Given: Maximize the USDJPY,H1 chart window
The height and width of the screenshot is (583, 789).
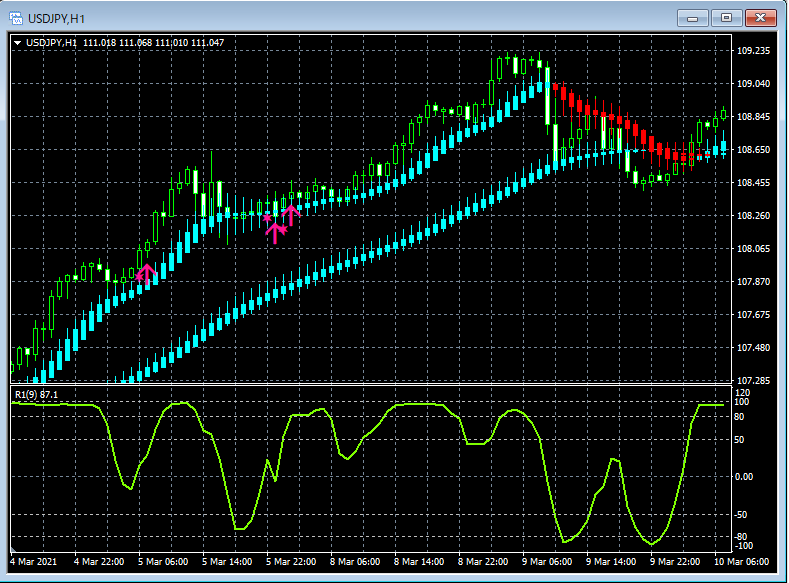Looking at the screenshot, I should 726,18.
